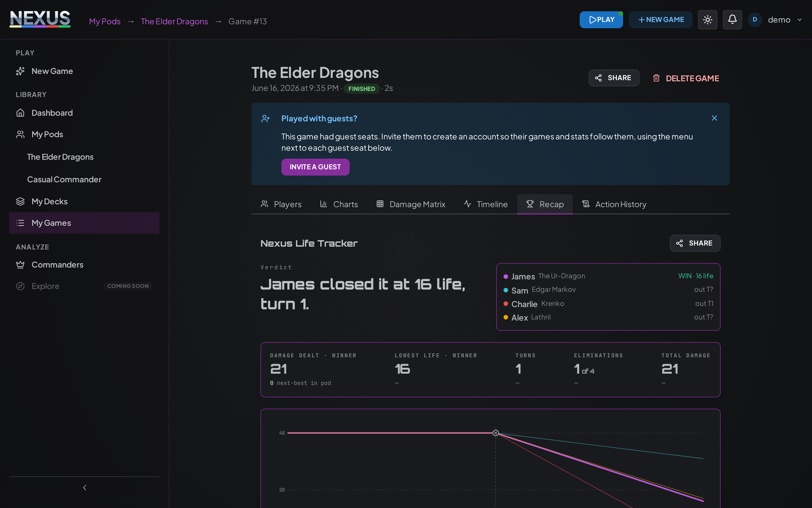The width and height of the screenshot is (812, 508).
Task: Click the SHARE button beside DELETE GAME
Action: pyautogui.click(x=614, y=78)
